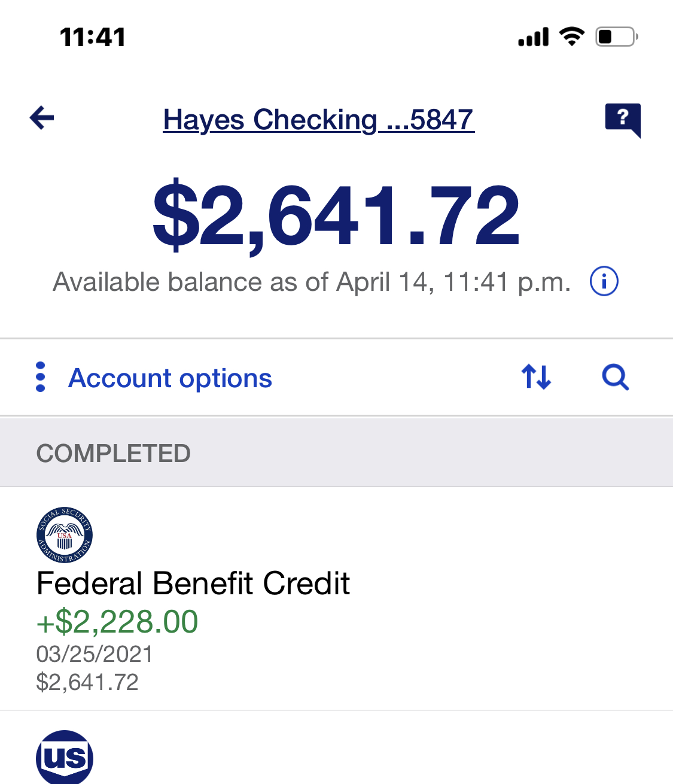673x784 pixels.
Task: Tap the back arrow icon
Action: pyautogui.click(x=42, y=117)
